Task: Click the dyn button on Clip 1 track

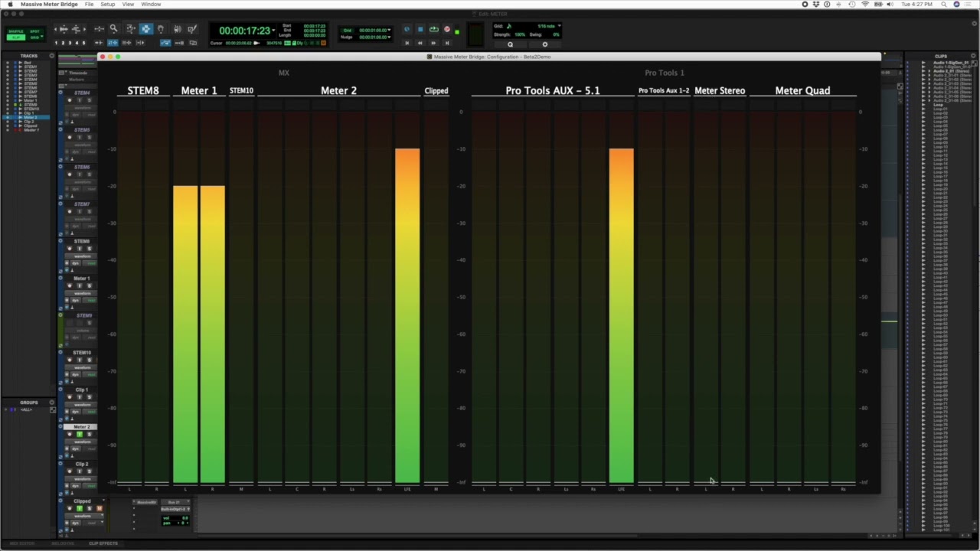Action: coord(75,412)
